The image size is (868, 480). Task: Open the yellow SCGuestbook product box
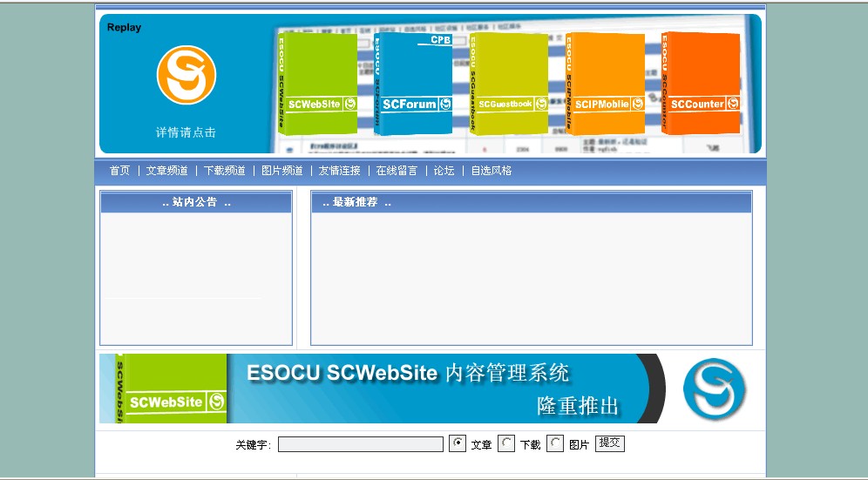509,85
